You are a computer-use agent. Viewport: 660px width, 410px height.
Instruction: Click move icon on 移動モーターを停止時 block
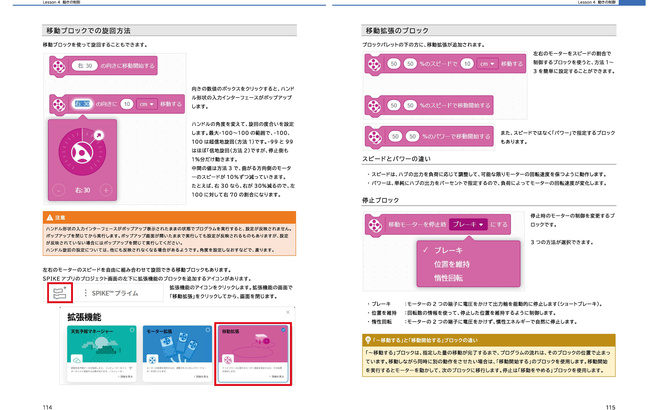tap(374, 225)
